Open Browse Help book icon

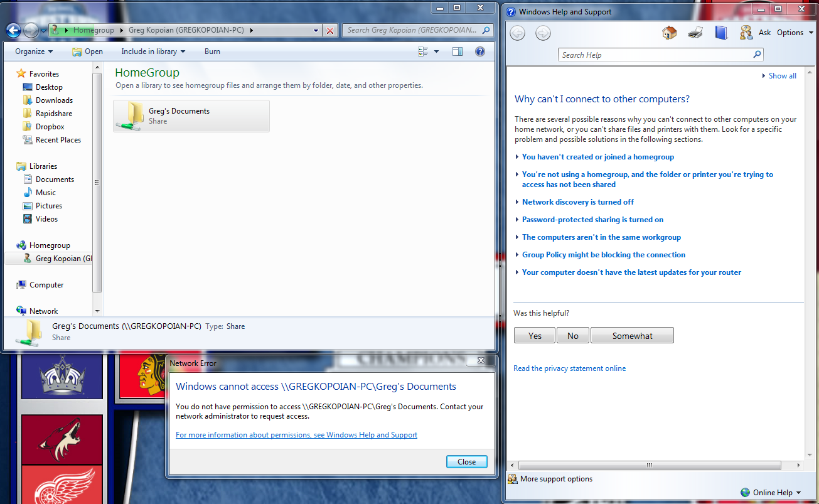click(x=721, y=33)
